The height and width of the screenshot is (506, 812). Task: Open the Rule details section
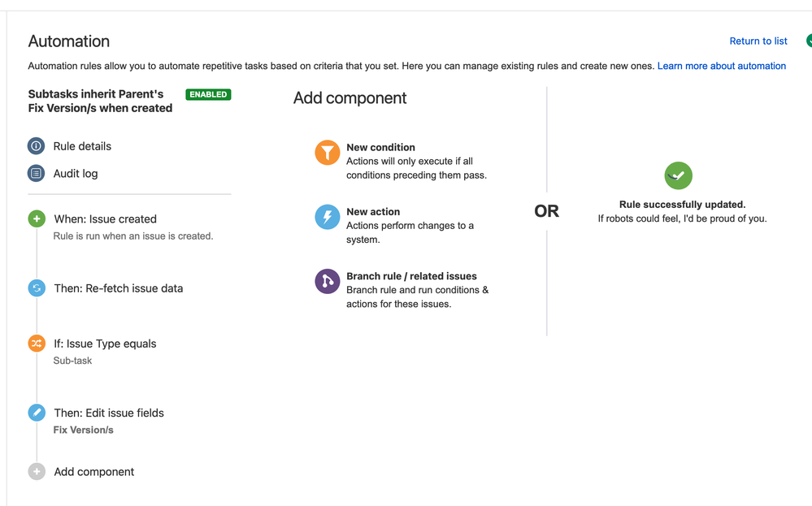click(82, 146)
